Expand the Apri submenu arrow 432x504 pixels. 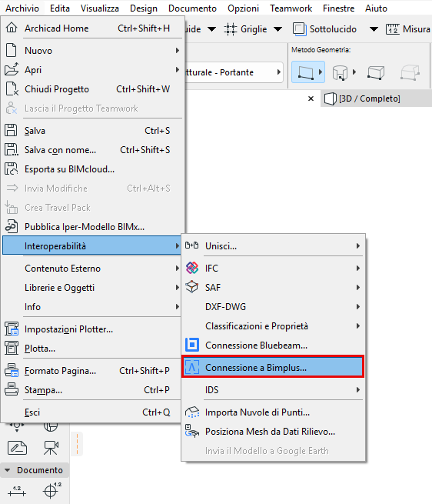click(x=178, y=69)
